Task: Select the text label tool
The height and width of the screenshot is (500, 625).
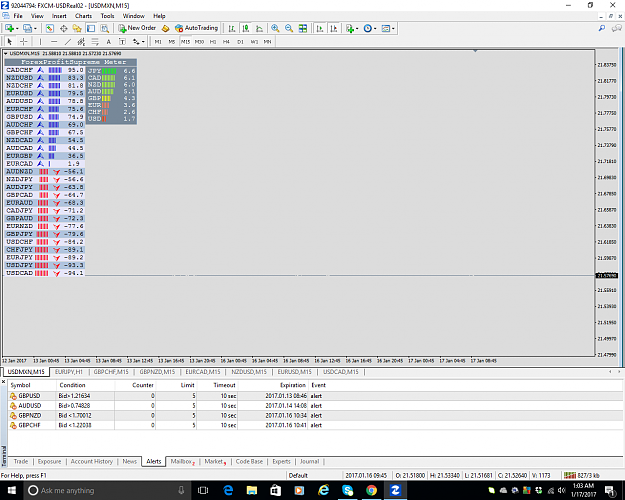Action: point(122,41)
